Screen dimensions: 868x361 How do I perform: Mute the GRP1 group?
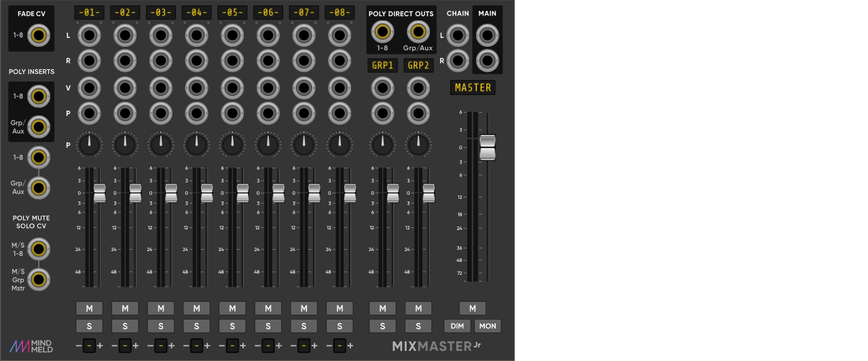[382, 308]
